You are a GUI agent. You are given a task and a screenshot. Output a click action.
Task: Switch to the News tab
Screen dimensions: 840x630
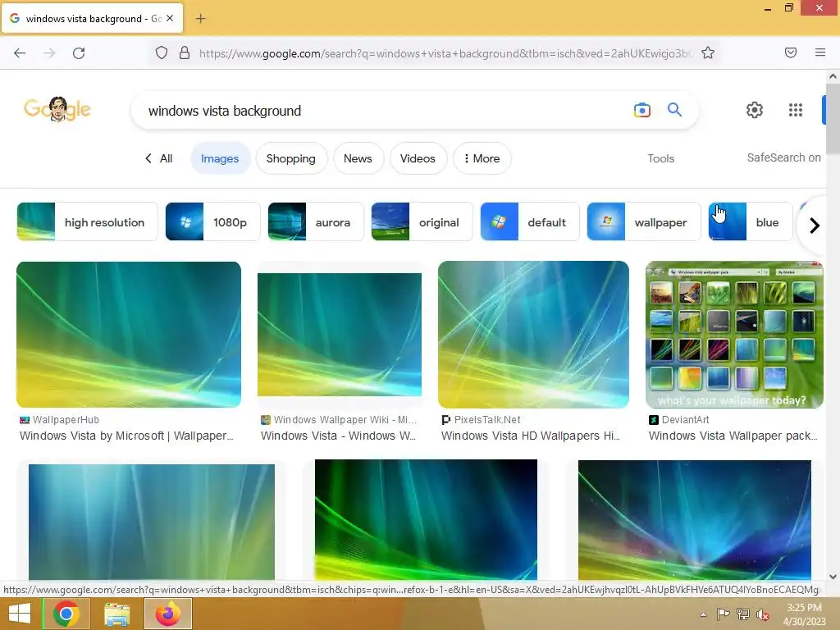point(358,158)
